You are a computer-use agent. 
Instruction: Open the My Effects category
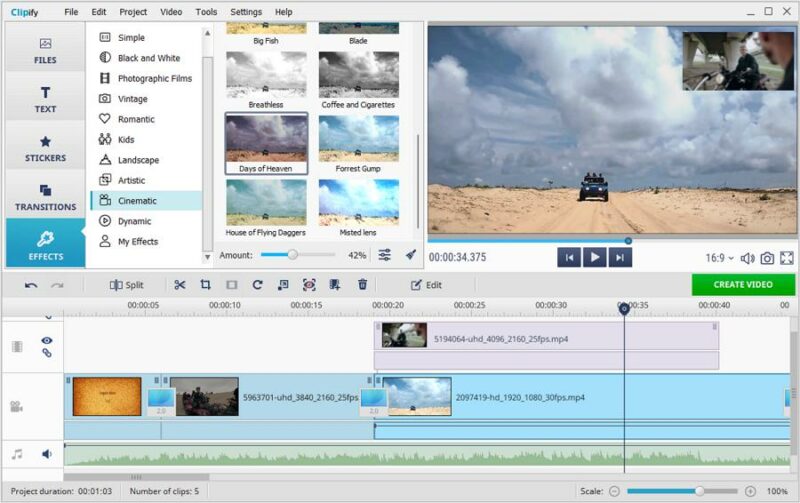pos(146,241)
